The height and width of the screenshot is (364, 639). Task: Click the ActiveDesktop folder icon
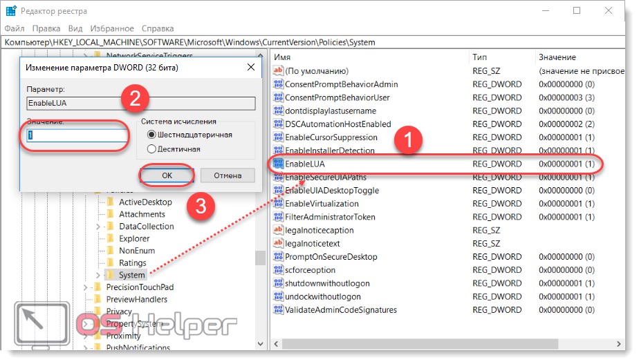[x=110, y=202]
